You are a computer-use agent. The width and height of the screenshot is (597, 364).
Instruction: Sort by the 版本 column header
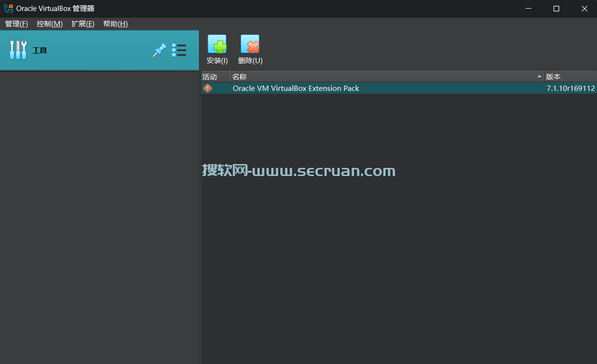coord(571,77)
